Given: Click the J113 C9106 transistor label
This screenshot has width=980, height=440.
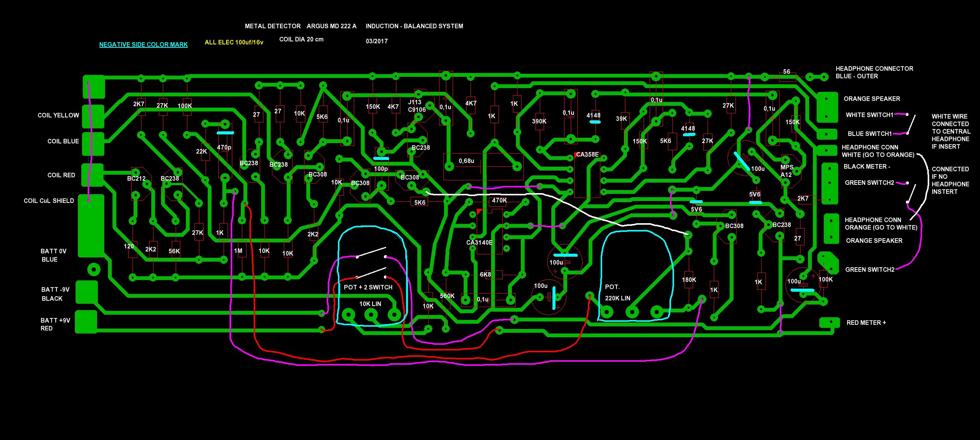Looking at the screenshot, I should tap(417, 106).
